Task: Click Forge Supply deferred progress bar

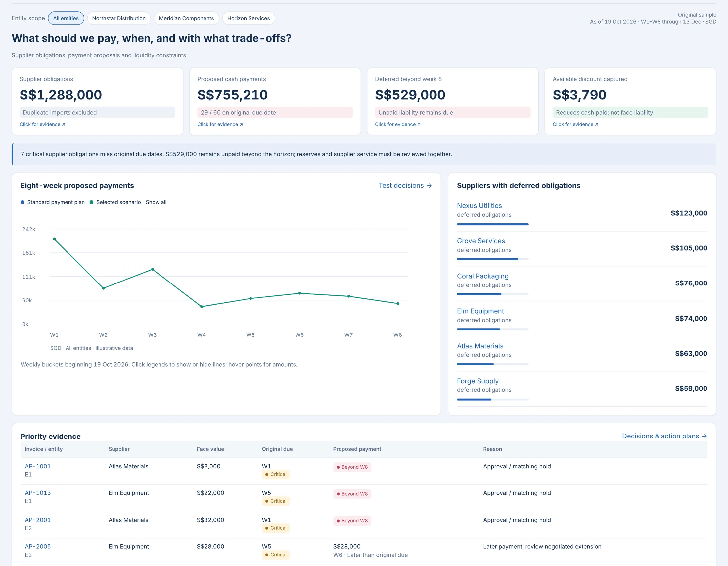Action: coord(493,399)
